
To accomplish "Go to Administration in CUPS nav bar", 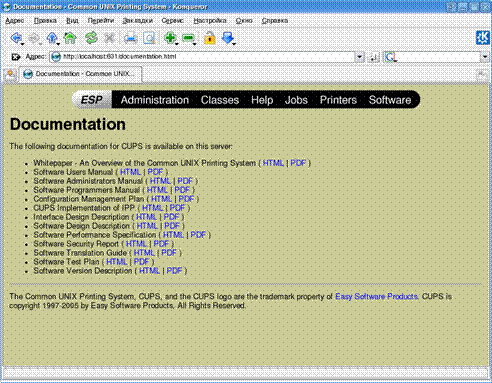I will coord(155,100).
